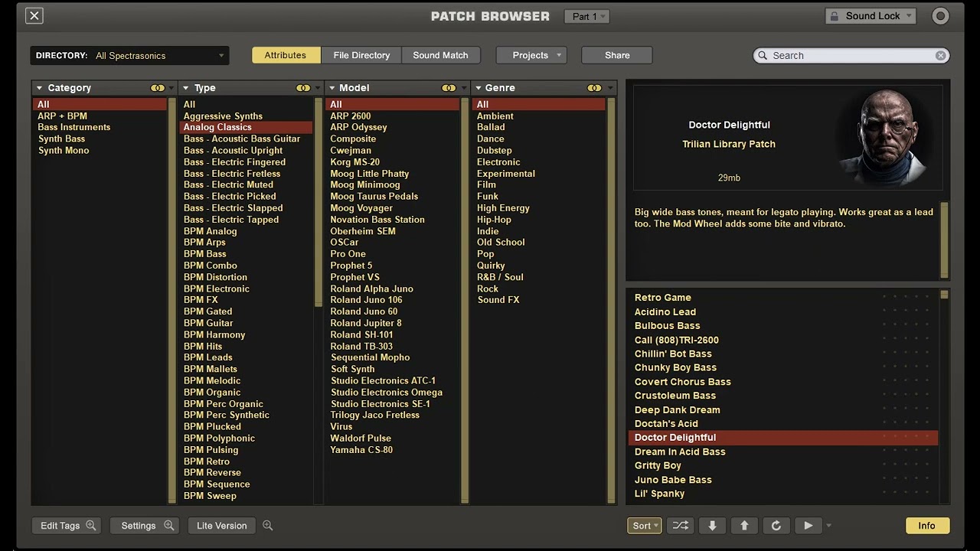Screen dimensions: 980x551
Task: Click into the Search input field
Action: 851,55
